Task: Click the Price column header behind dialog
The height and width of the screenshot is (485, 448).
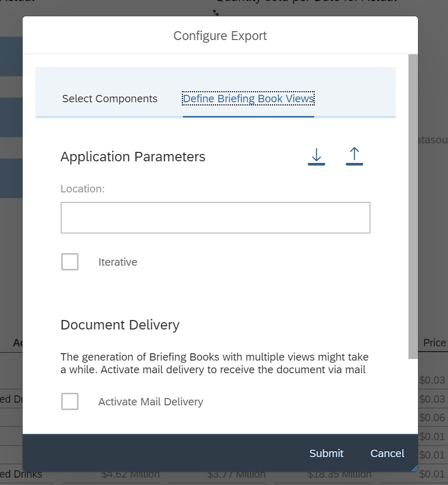Action: tap(434, 343)
